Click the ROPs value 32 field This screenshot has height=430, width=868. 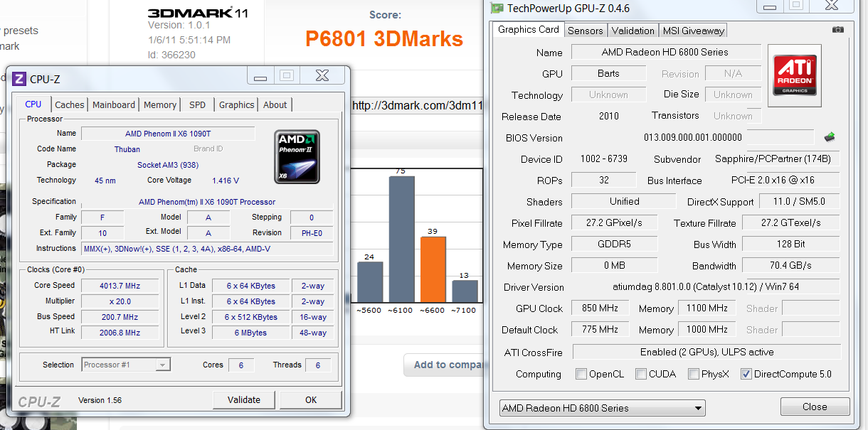tap(604, 180)
